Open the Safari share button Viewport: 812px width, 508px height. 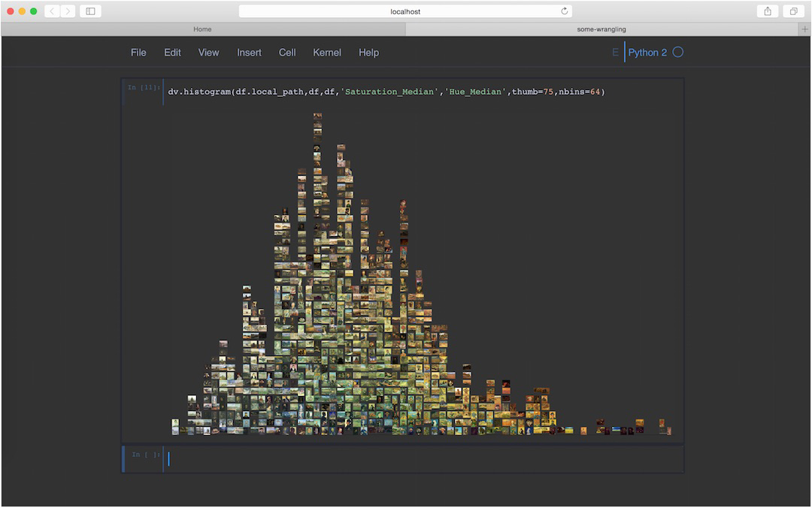tap(768, 11)
